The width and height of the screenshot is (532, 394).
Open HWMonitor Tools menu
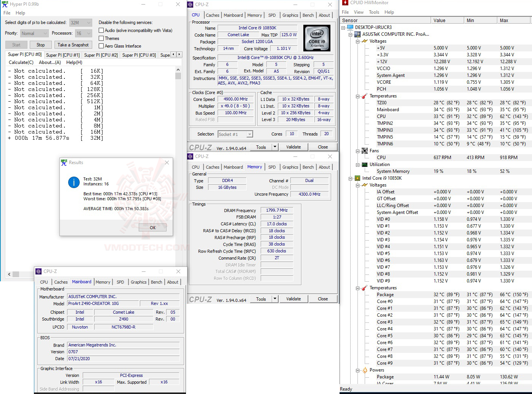click(x=374, y=12)
